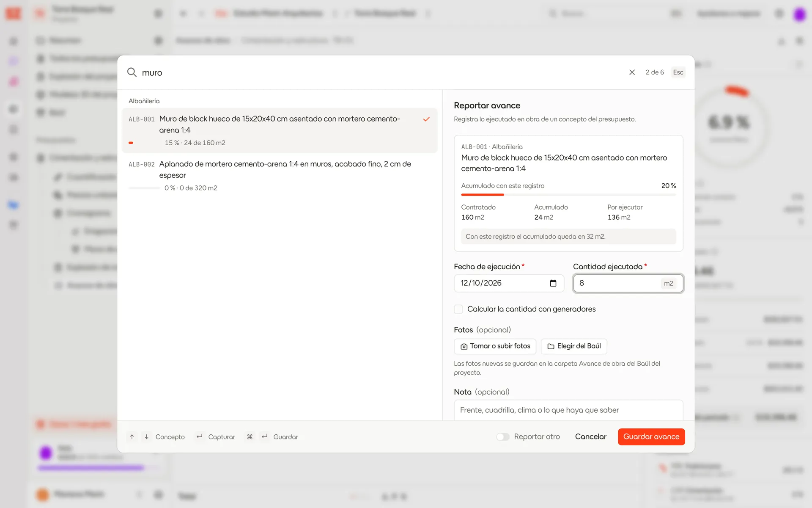Click the folder icon in Elegir del Baúl
The width and height of the screenshot is (812, 508).
coord(551,346)
